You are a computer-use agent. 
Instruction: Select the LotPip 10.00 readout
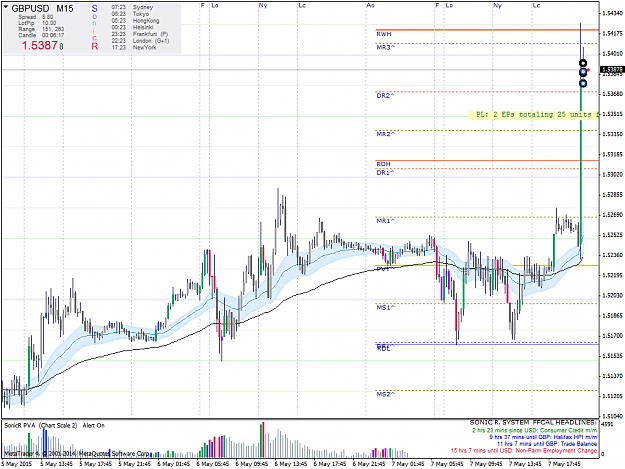point(37,23)
